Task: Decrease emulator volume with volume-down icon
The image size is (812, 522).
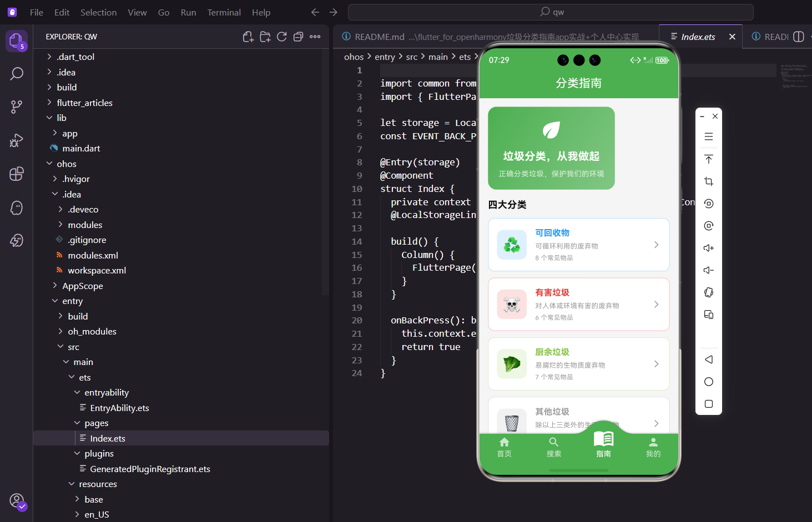Action: point(708,270)
